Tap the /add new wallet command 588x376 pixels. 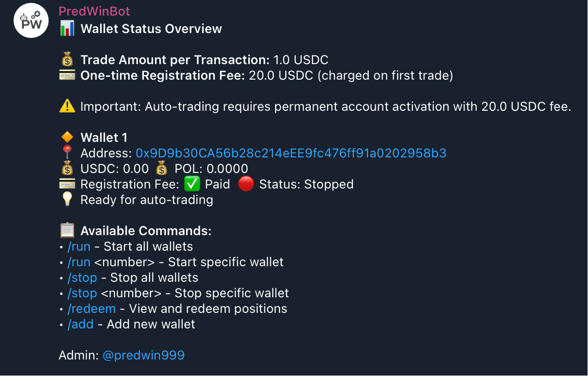coord(80,324)
